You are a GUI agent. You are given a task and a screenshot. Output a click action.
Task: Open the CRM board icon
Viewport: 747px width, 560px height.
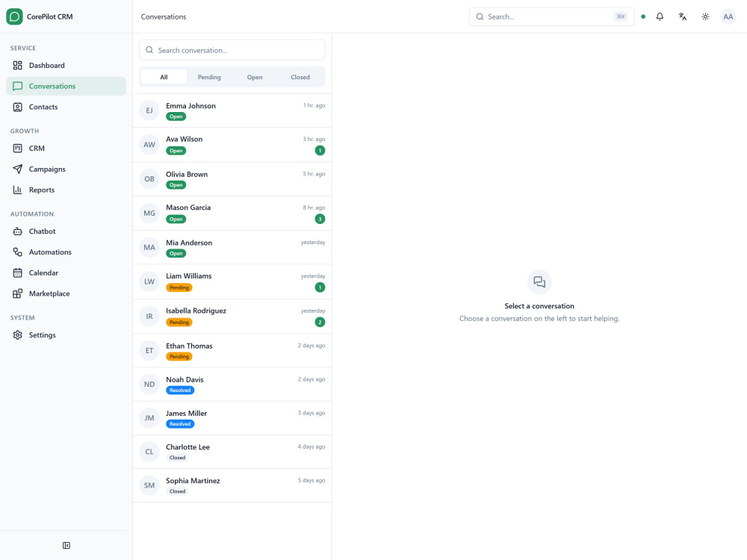(18, 148)
